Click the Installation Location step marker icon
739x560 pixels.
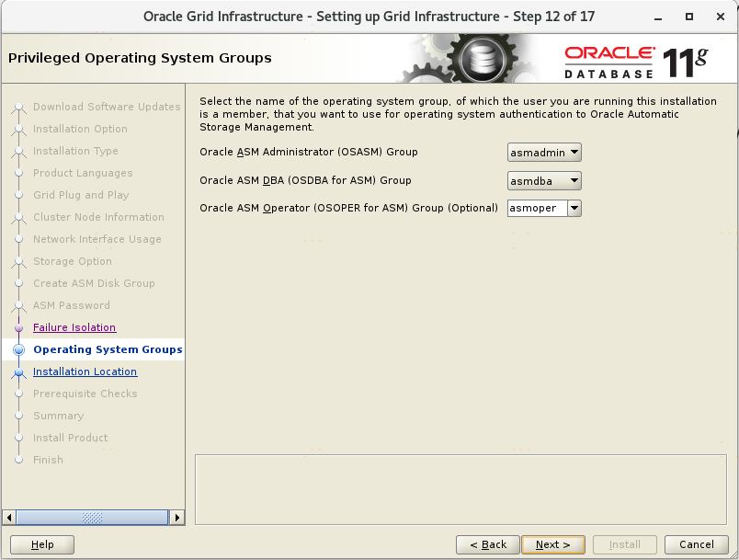pos(18,371)
